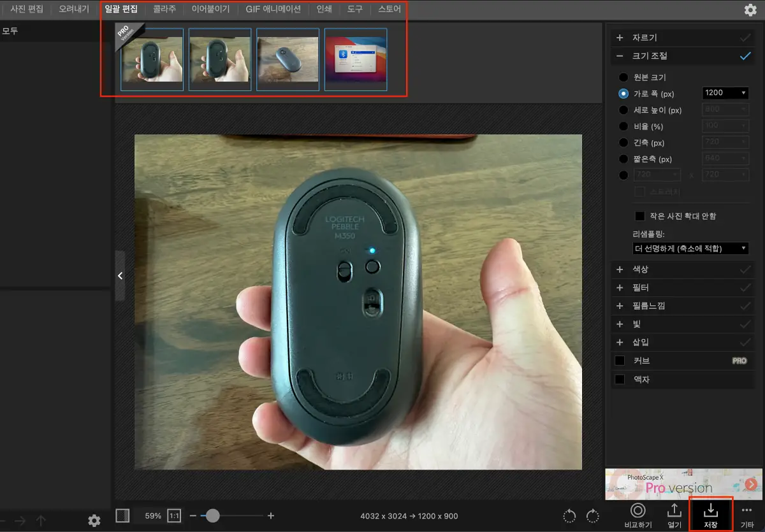
Task: Click the PRO badge next to 커브
Action: click(x=739, y=361)
